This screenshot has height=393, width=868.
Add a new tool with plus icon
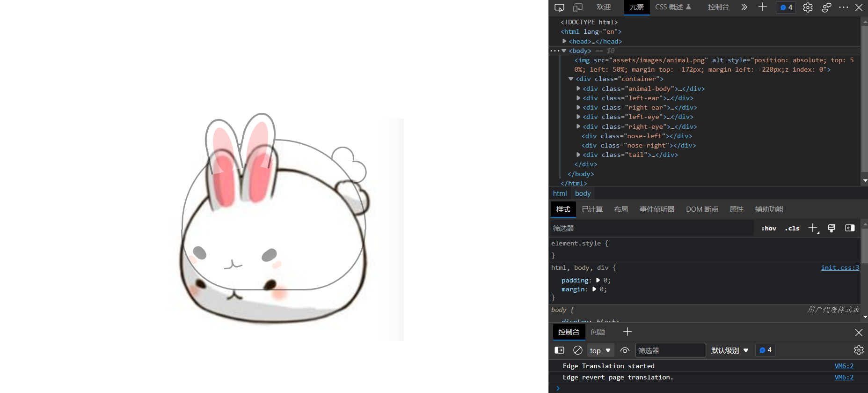(763, 7)
